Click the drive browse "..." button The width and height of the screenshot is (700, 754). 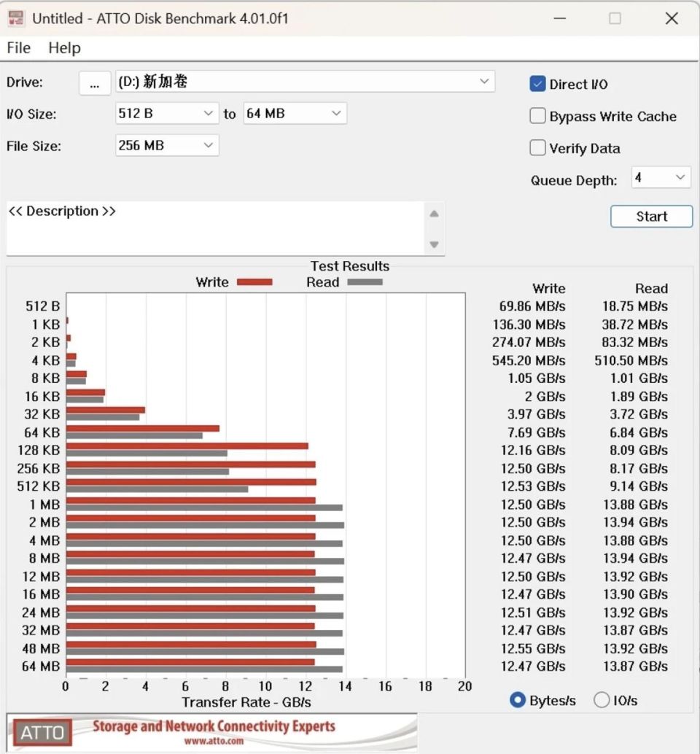[95, 82]
